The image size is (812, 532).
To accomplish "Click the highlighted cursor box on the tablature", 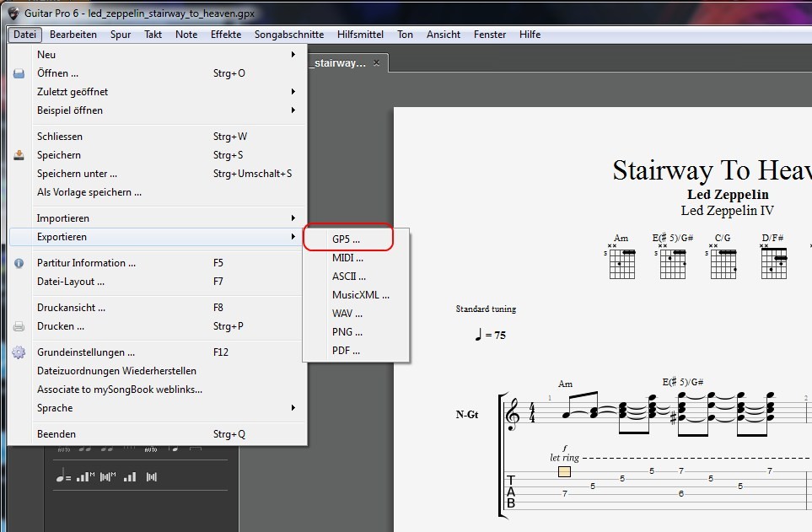I will (564, 471).
